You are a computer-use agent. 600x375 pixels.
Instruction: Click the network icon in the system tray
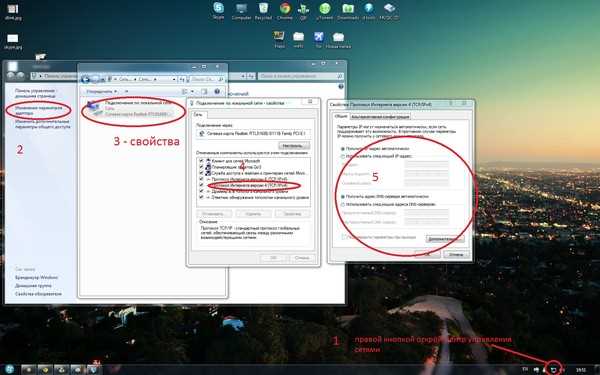[x=553, y=369]
